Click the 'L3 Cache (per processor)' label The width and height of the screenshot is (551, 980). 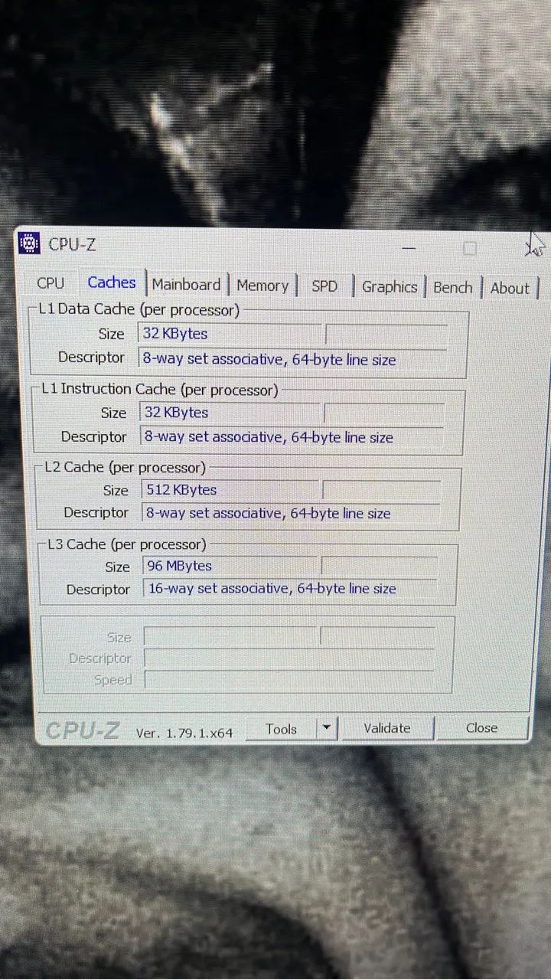(126, 544)
